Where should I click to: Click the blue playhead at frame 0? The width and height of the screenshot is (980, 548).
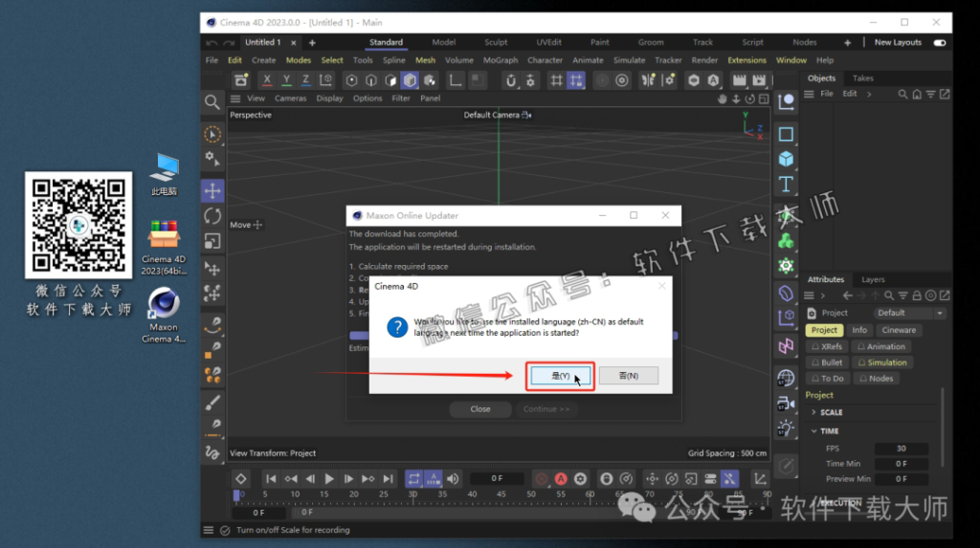point(236,494)
